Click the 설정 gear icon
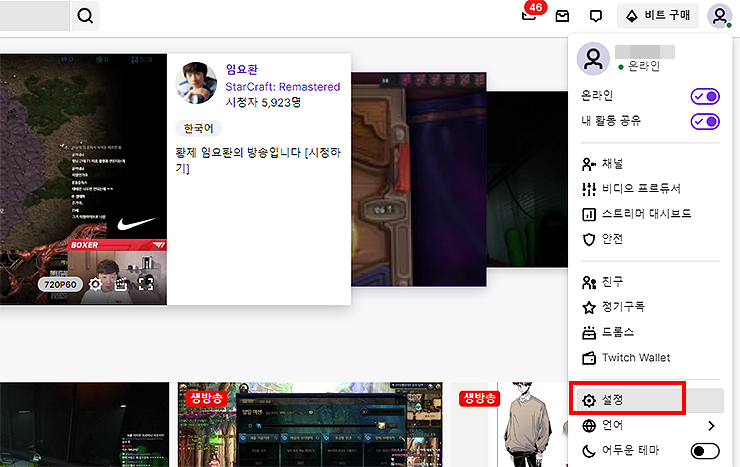This screenshot has width=740, height=467. coord(589,400)
